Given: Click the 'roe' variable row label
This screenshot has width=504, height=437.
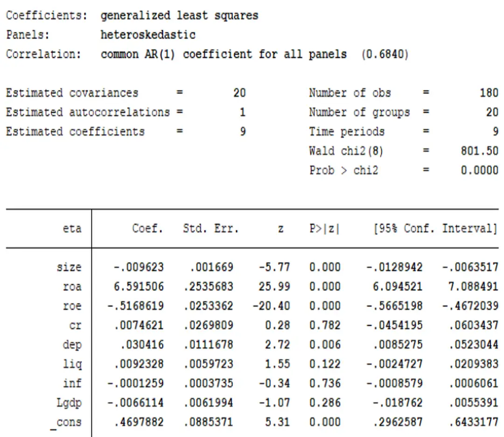Looking at the screenshot, I should tap(71, 306).
